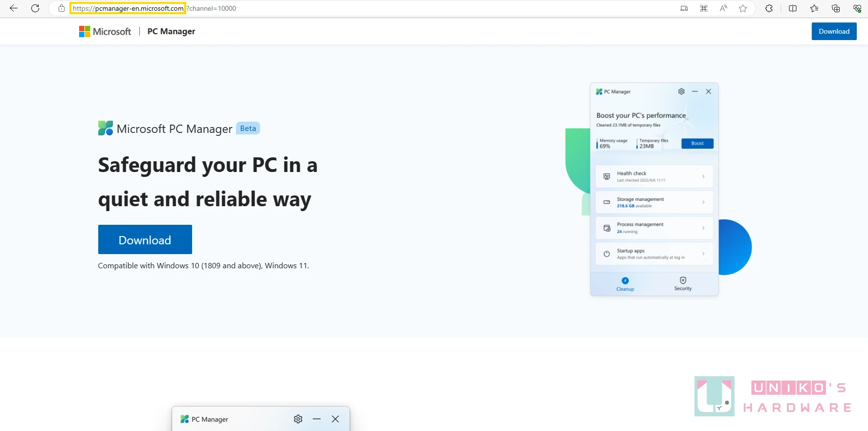Screen dimensions: 868x431
Task: Open Collections icon
Action: click(x=836, y=8)
